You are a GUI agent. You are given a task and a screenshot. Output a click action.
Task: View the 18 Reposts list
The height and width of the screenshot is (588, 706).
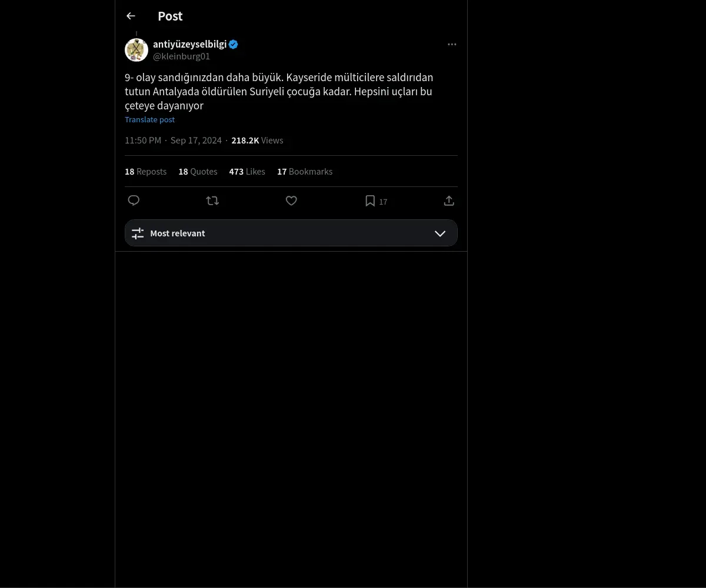pyautogui.click(x=145, y=172)
